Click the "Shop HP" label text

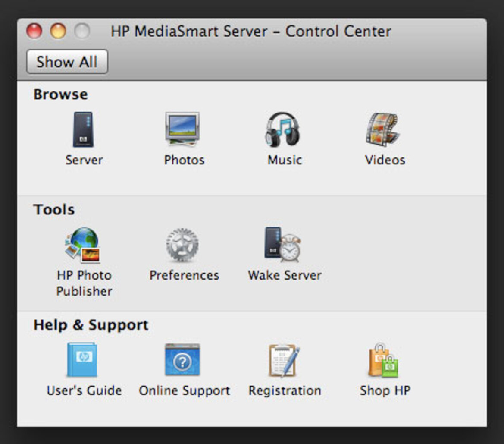tap(385, 390)
